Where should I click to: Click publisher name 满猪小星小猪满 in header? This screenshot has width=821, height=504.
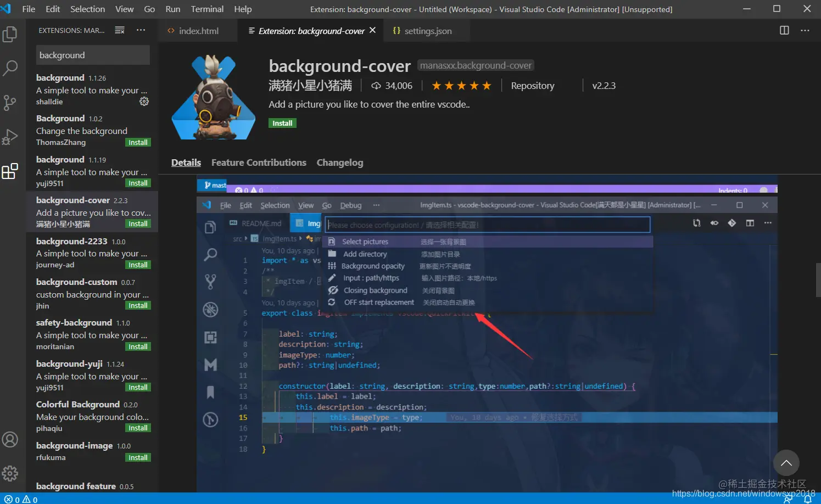310,86
